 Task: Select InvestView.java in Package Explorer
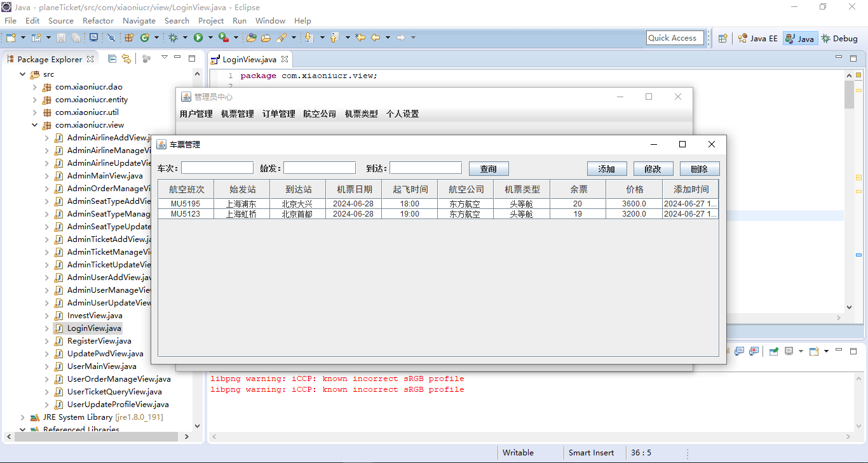point(95,316)
